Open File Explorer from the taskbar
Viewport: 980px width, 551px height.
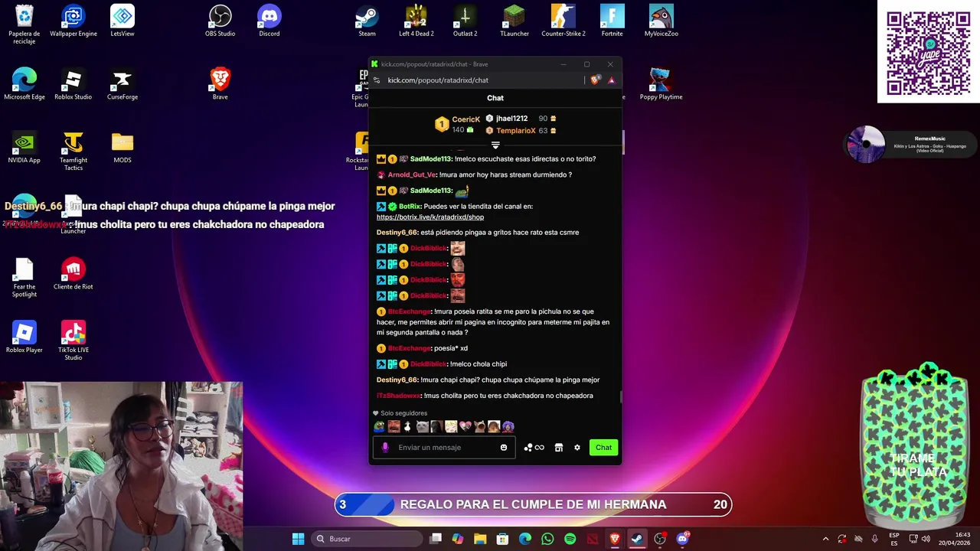click(x=480, y=539)
